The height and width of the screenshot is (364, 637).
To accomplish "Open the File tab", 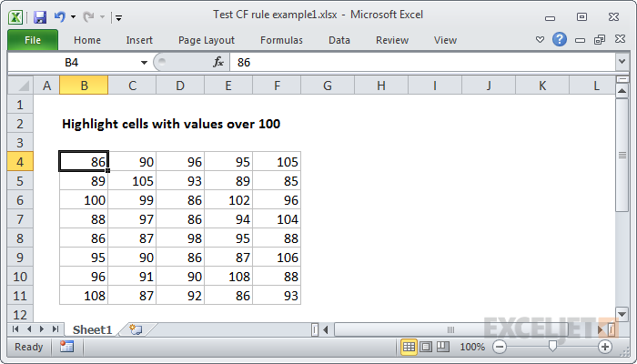I will pos(33,40).
